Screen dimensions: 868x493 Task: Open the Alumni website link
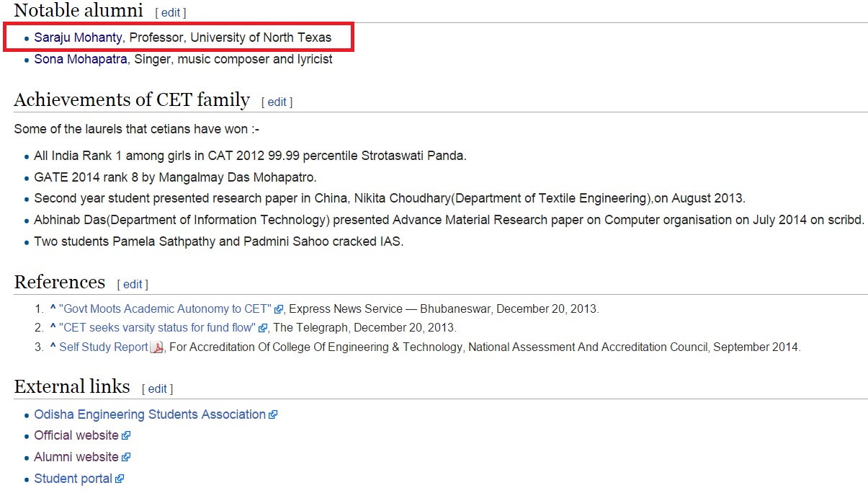pos(76,457)
